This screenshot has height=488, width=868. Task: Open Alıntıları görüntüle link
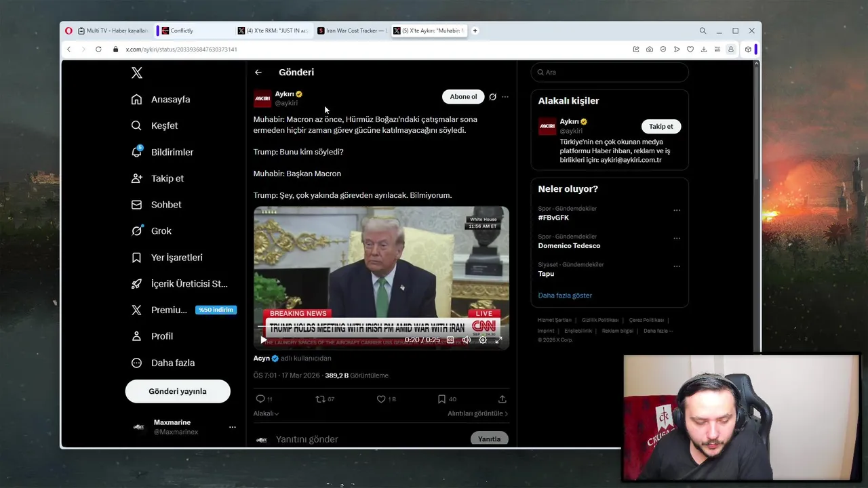pos(477,413)
